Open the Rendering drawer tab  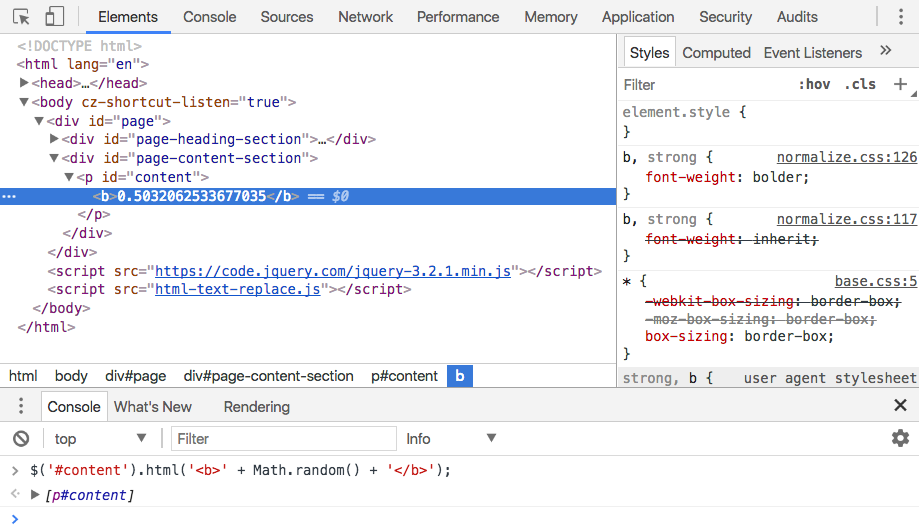click(x=257, y=406)
